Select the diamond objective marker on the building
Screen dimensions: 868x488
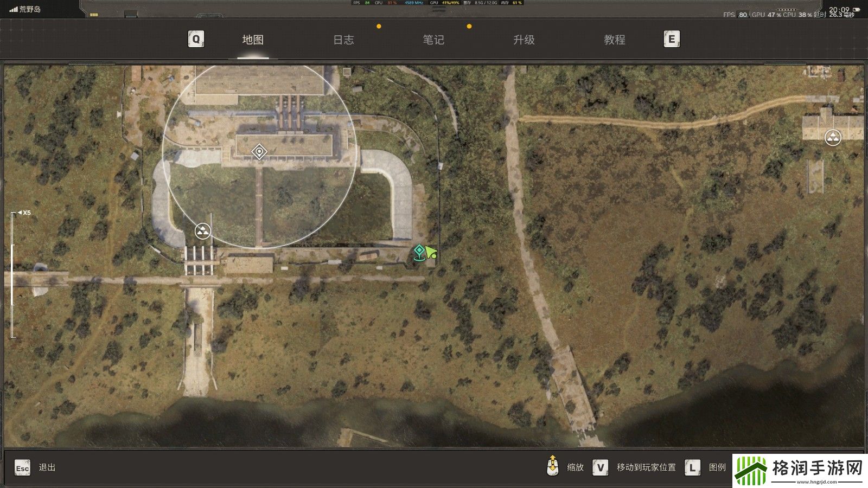pos(259,152)
